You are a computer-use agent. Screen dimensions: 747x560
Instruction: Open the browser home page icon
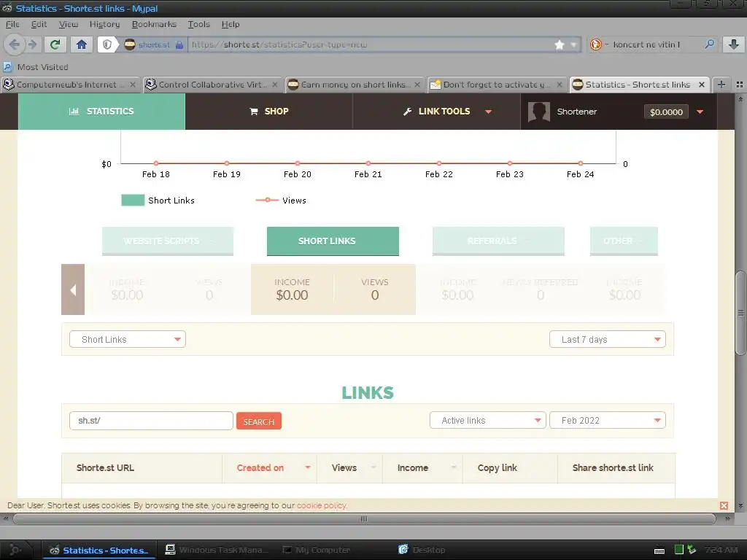pos(82,44)
